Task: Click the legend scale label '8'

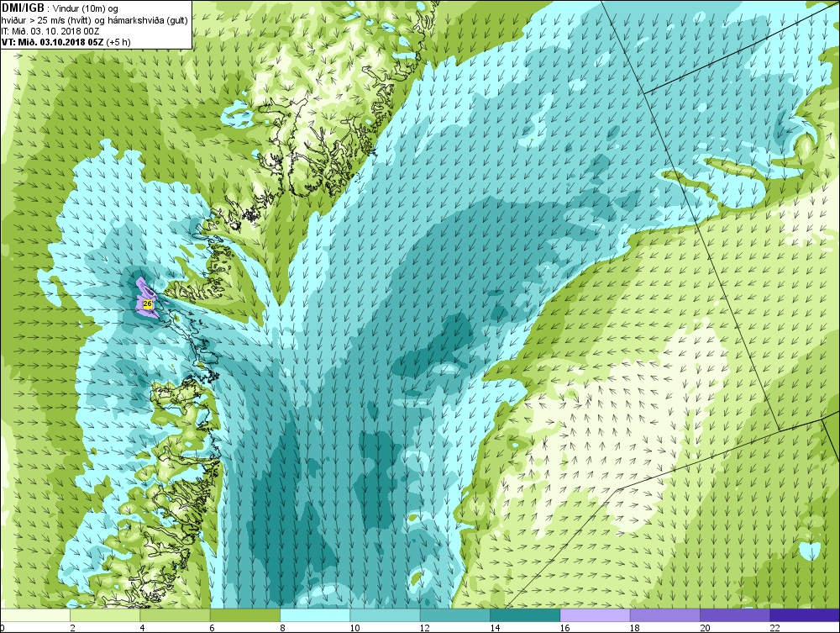Action: coord(282,628)
